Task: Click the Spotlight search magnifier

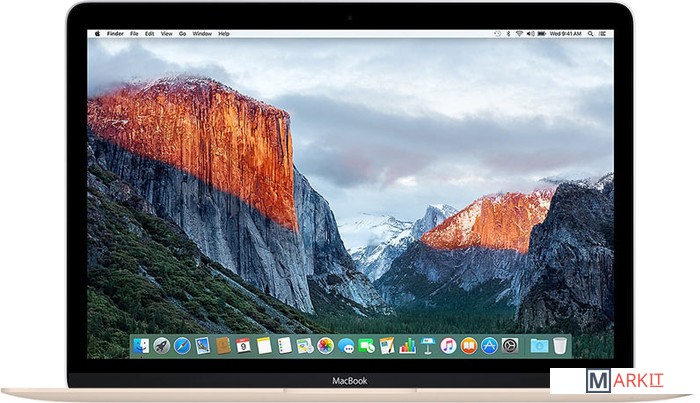Action: coord(590,34)
